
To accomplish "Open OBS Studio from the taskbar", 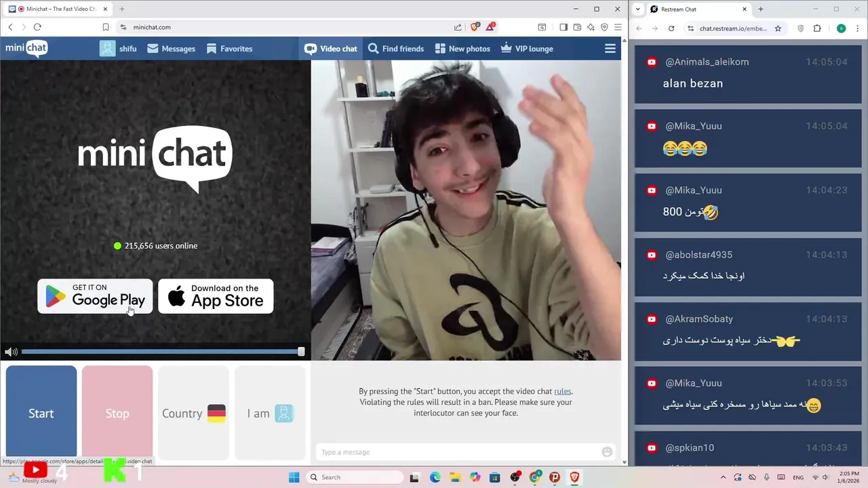I will coord(515,477).
